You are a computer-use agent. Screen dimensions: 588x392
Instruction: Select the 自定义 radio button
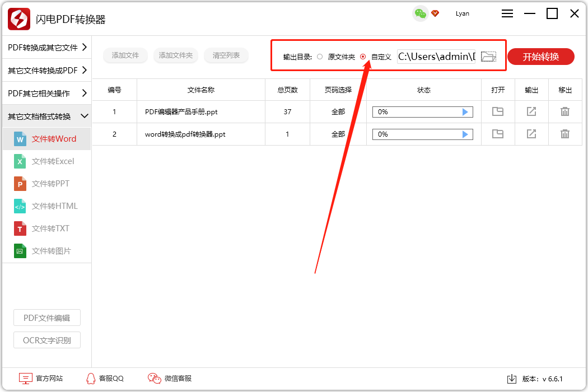(363, 57)
